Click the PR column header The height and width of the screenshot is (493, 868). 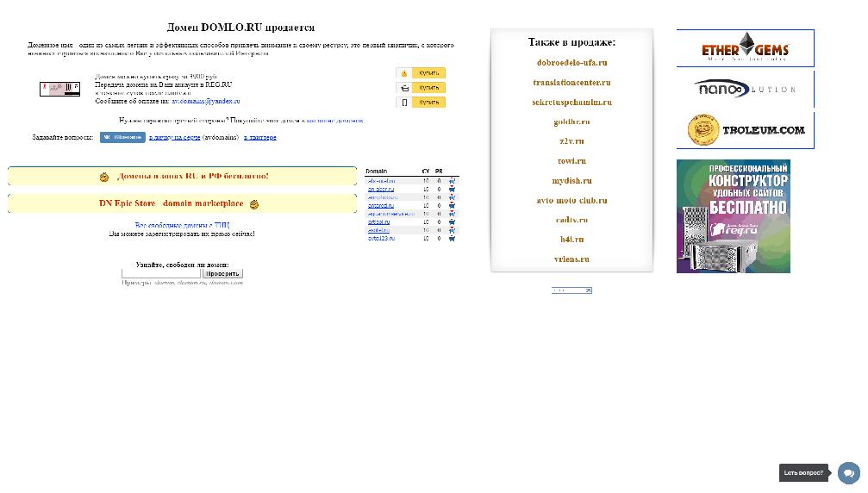(439, 172)
